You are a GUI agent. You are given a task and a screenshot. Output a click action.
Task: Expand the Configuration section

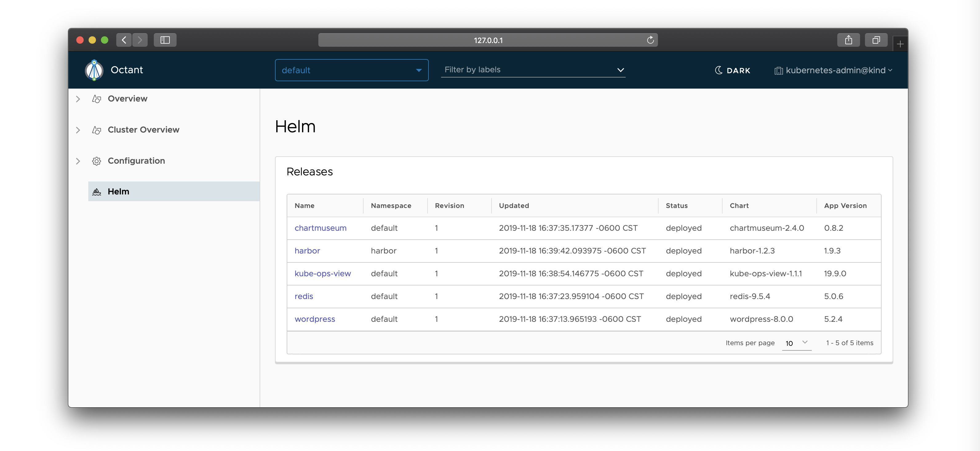78,161
